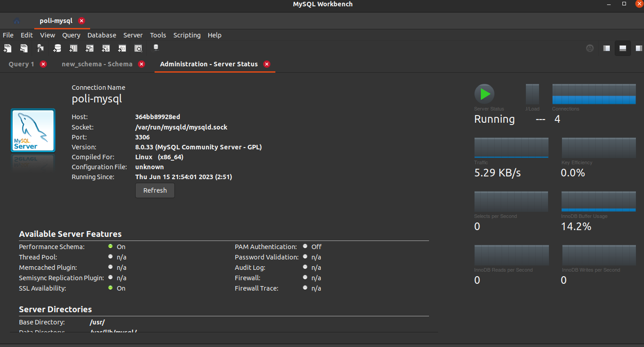Click InnoDB Writes per Second graph
Screen dimensions: 644x347
click(598, 255)
